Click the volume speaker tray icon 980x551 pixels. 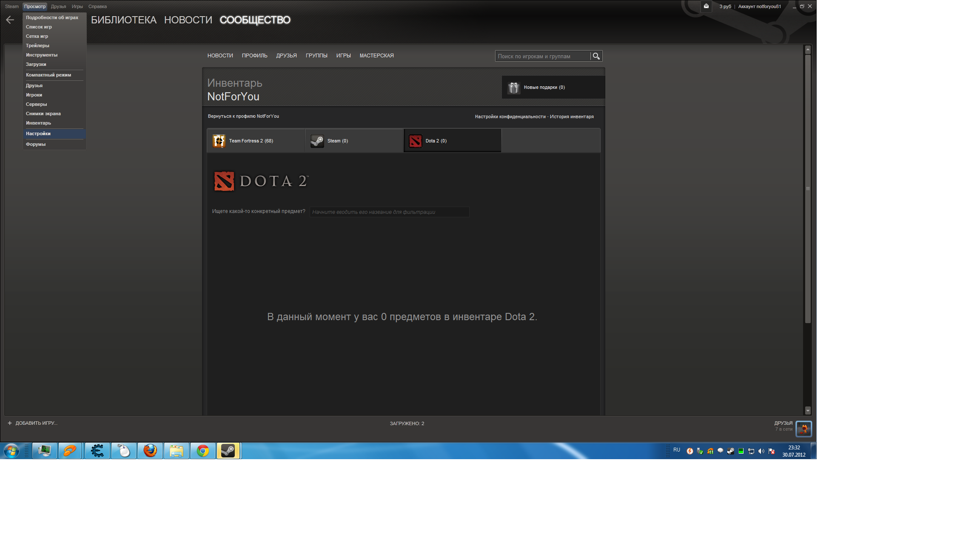(x=761, y=451)
